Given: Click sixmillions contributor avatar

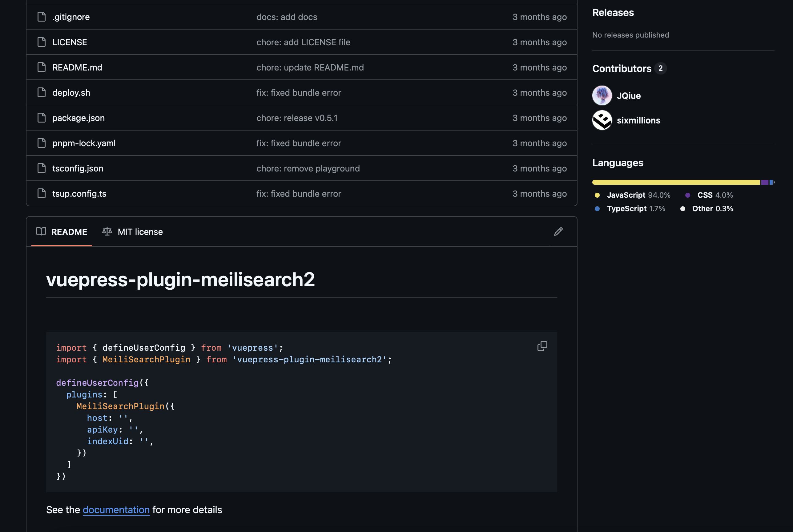Looking at the screenshot, I should (602, 120).
